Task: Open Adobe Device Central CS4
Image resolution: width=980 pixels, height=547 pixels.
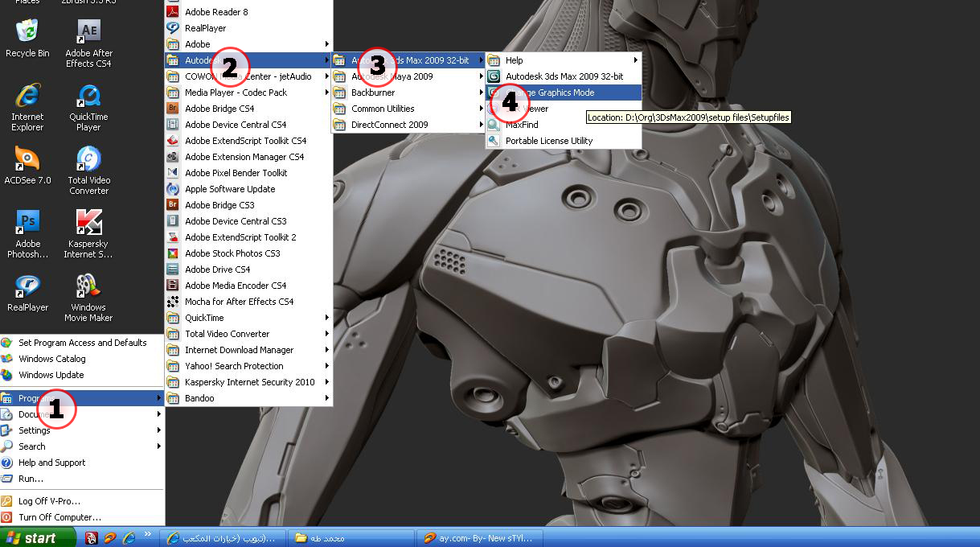Action: point(248,125)
